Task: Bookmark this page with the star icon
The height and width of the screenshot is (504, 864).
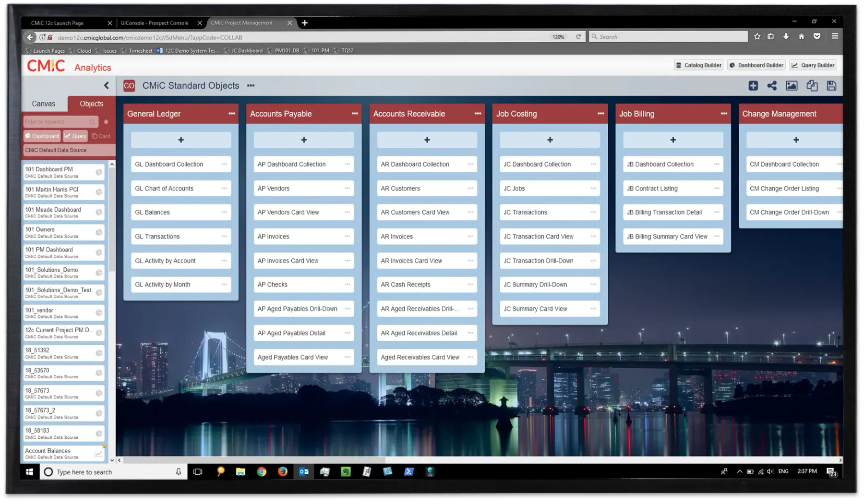Action: tap(757, 36)
